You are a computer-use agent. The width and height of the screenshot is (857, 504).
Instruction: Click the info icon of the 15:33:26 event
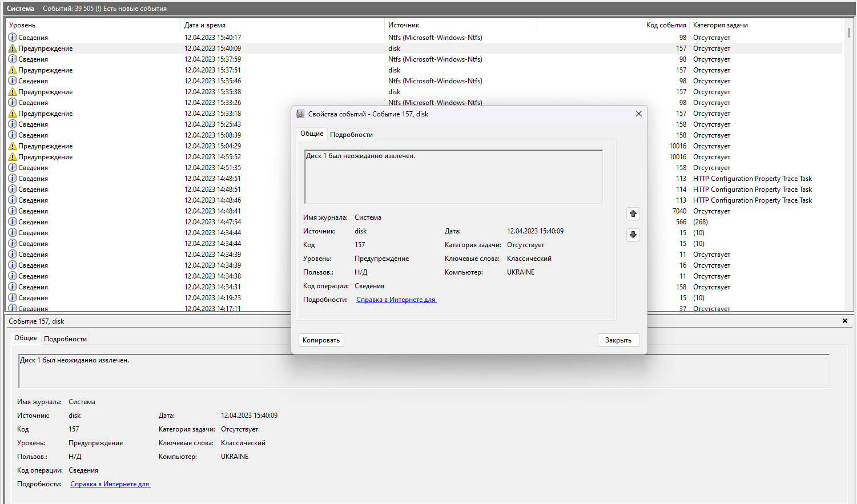(13, 103)
